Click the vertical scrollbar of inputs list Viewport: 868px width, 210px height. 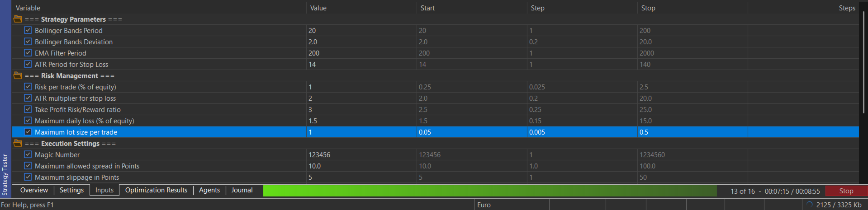tap(863, 63)
